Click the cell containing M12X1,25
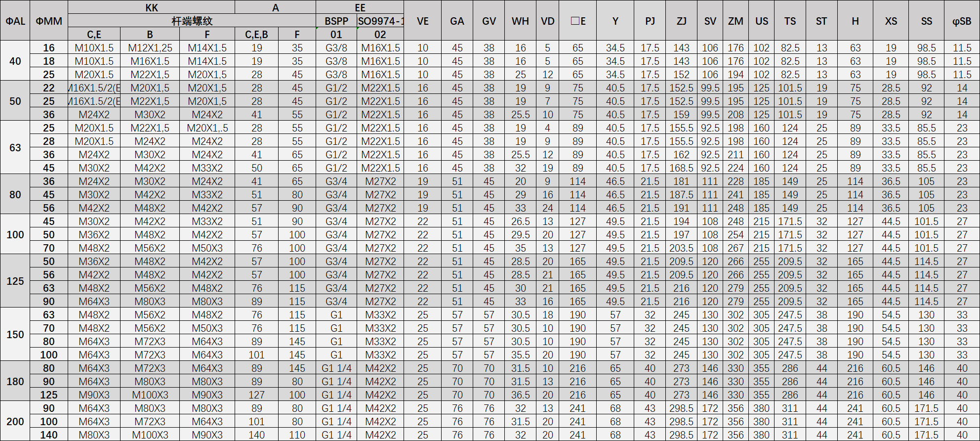The width and height of the screenshot is (980, 441). coord(150,48)
